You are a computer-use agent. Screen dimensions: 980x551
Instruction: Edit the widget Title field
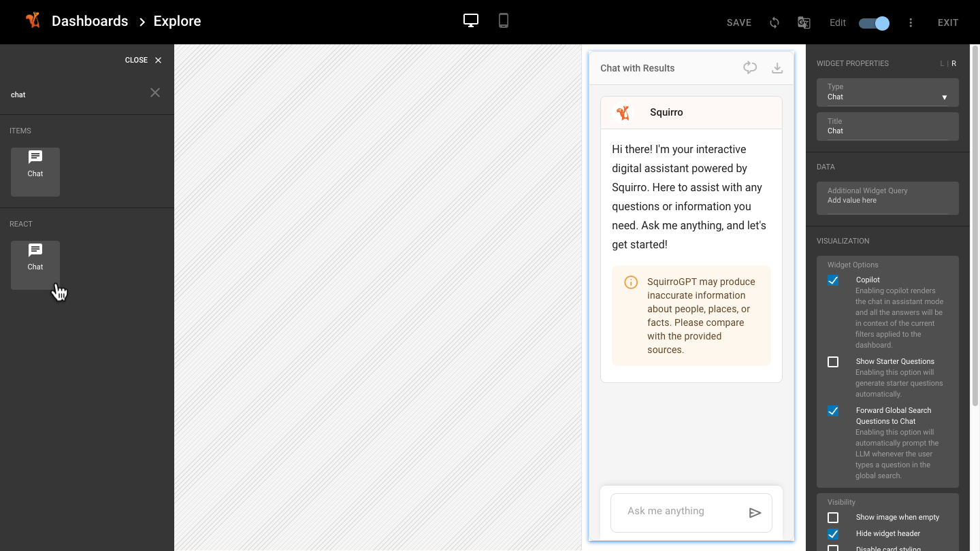pos(887,127)
